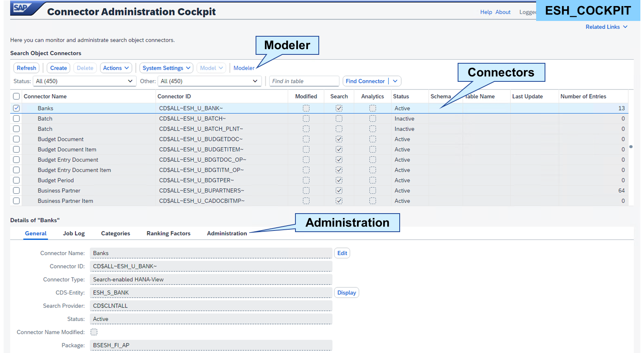Click the Search Provider field CD$CLNTALL
Image resolution: width=644 pixels, height=353 pixels.
tap(211, 306)
